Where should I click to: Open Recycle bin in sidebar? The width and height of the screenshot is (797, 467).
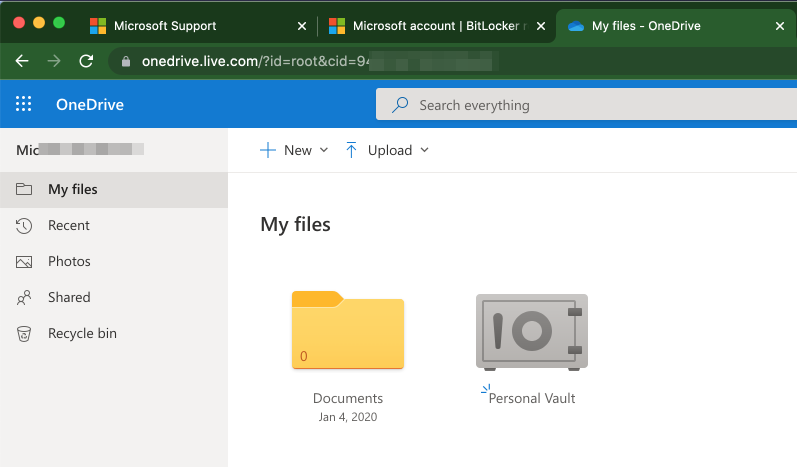click(x=114, y=334)
